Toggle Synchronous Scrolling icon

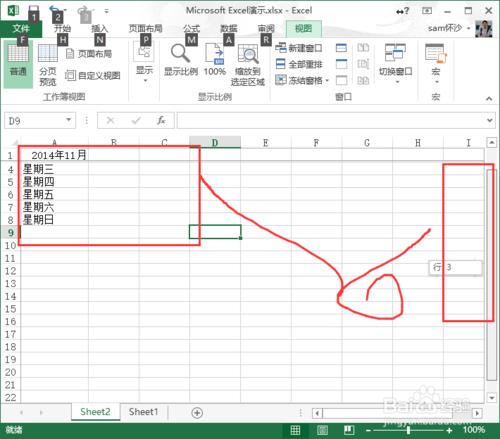[x=363, y=64]
